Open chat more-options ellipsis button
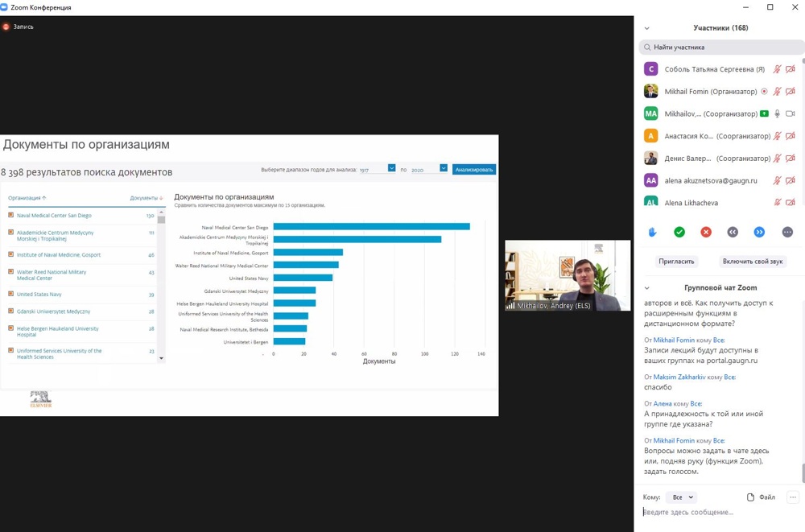Viewport: 805px width, 532px height. click(793, 497)
